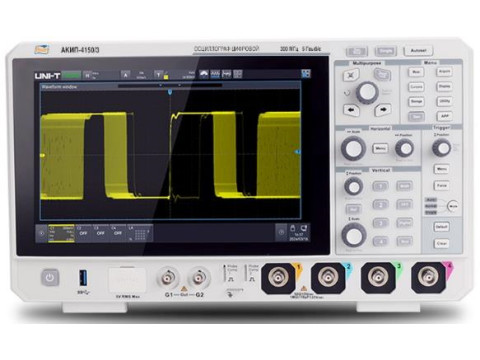Tap the Single acquisition button
The height and width of the screenshot is (360, 480).
click(386, 51)
